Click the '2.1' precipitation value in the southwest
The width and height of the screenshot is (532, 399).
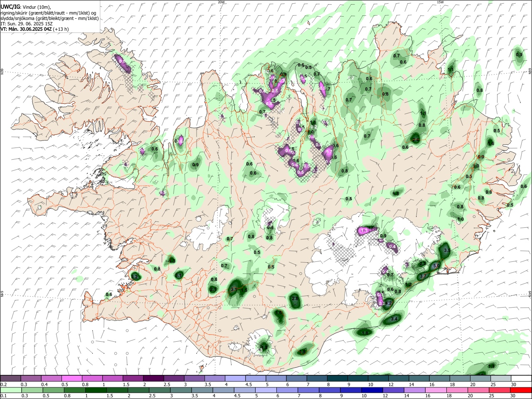213,289
